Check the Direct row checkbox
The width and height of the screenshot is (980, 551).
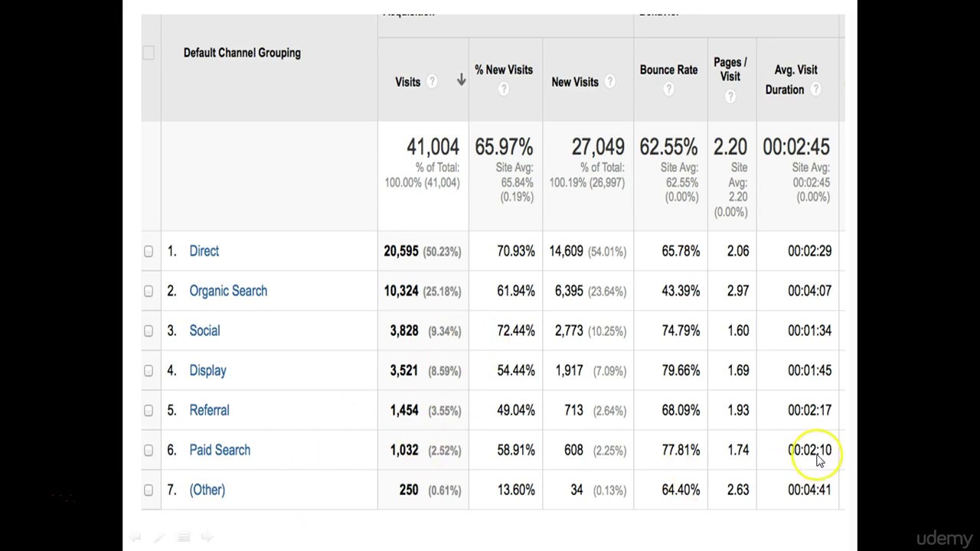149,251
